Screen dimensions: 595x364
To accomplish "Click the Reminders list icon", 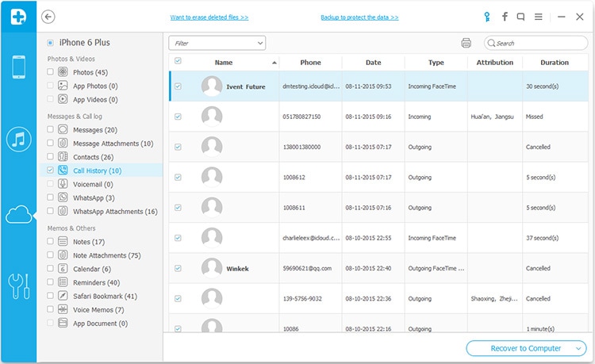I will point(63,282).
